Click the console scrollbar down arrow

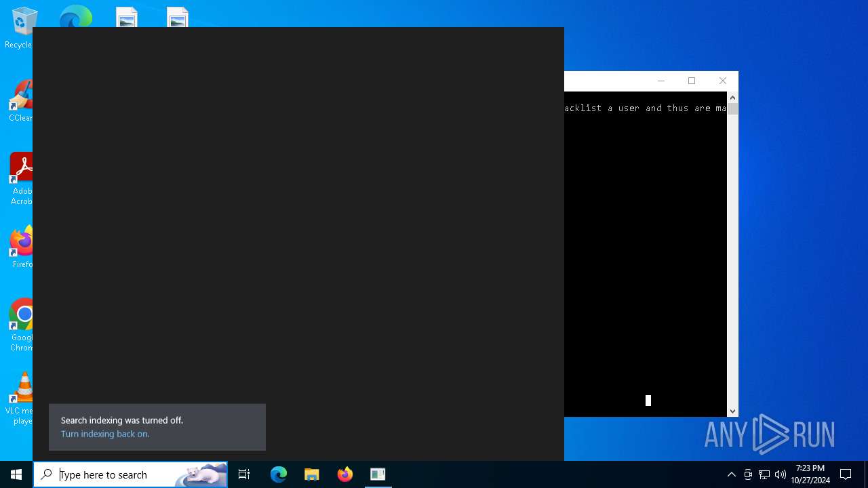(x=732, y=411)
